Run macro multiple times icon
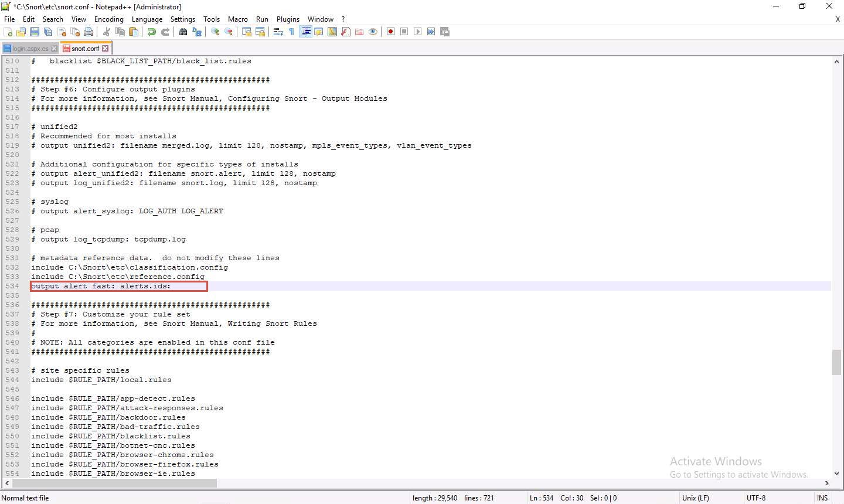The image size is (844, 504). tap(431, 32)
